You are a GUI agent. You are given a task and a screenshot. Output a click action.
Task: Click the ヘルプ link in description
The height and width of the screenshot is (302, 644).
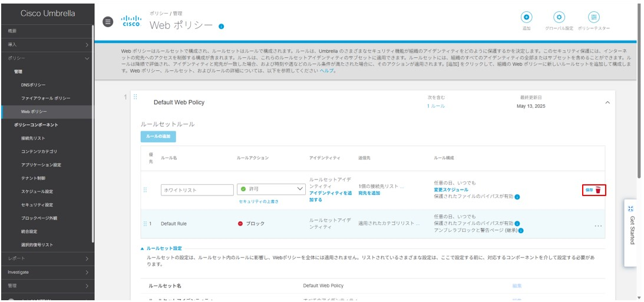(326, 71)
